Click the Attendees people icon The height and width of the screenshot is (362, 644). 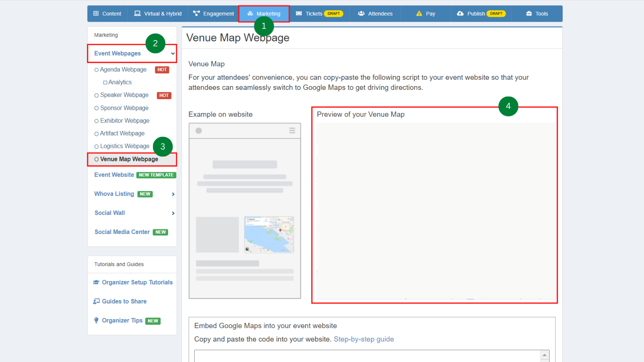(x=361, y=13)
